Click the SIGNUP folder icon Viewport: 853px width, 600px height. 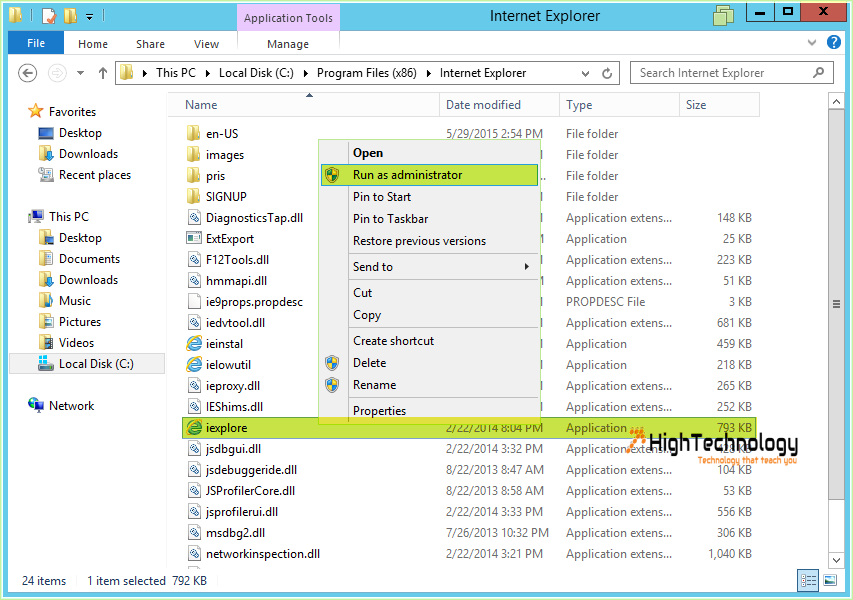tap(194, 196)
